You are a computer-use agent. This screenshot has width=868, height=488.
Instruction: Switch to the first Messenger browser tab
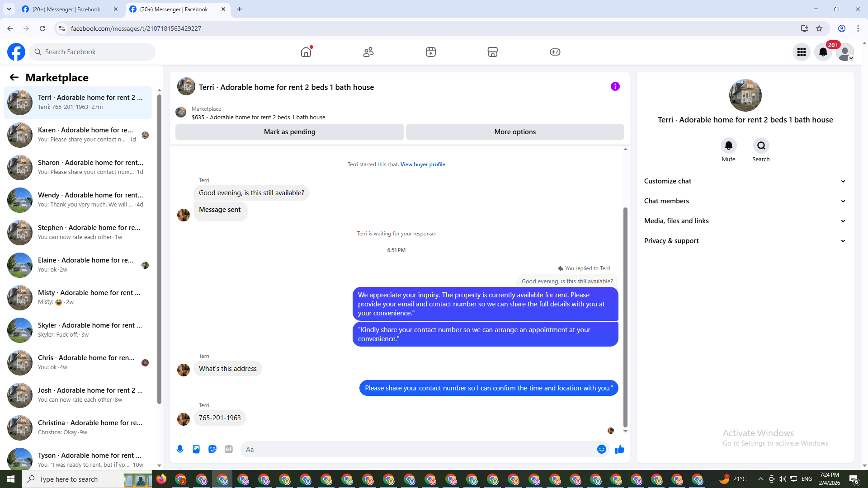pos(66,9)
